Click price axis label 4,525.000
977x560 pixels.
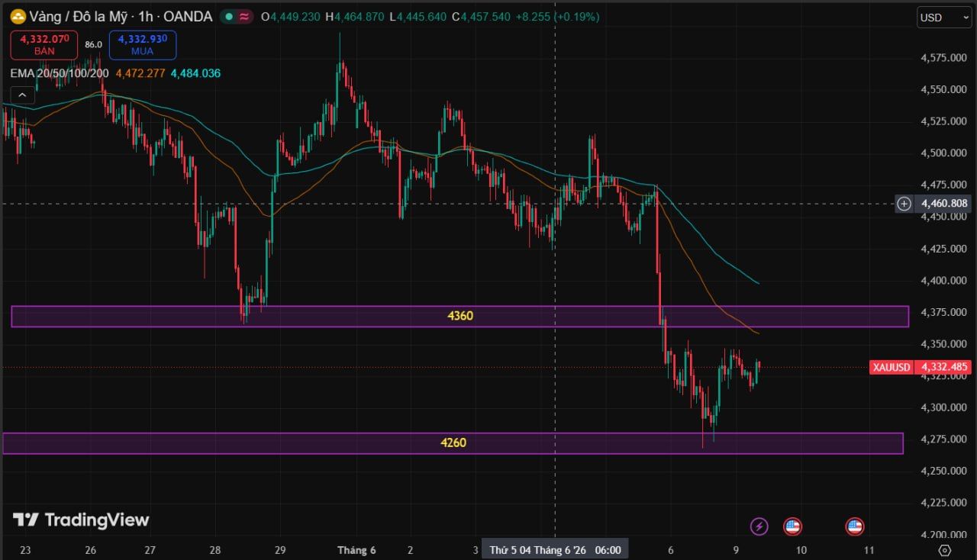click(944, 121)
